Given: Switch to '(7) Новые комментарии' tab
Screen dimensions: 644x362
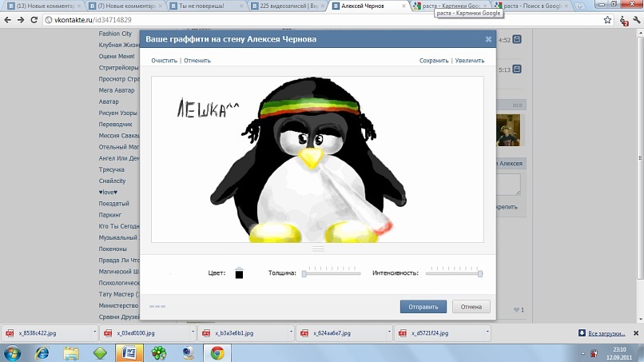Looking at the screenshot, I should 125,6.
